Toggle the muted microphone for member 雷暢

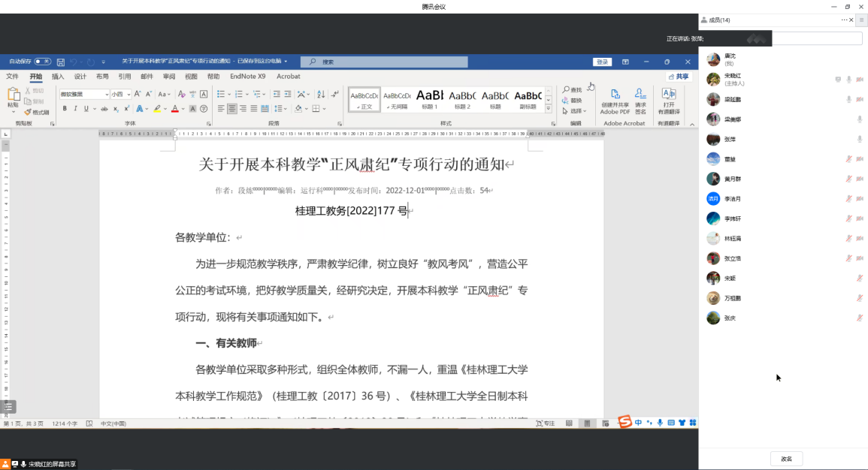pos(849,159)
